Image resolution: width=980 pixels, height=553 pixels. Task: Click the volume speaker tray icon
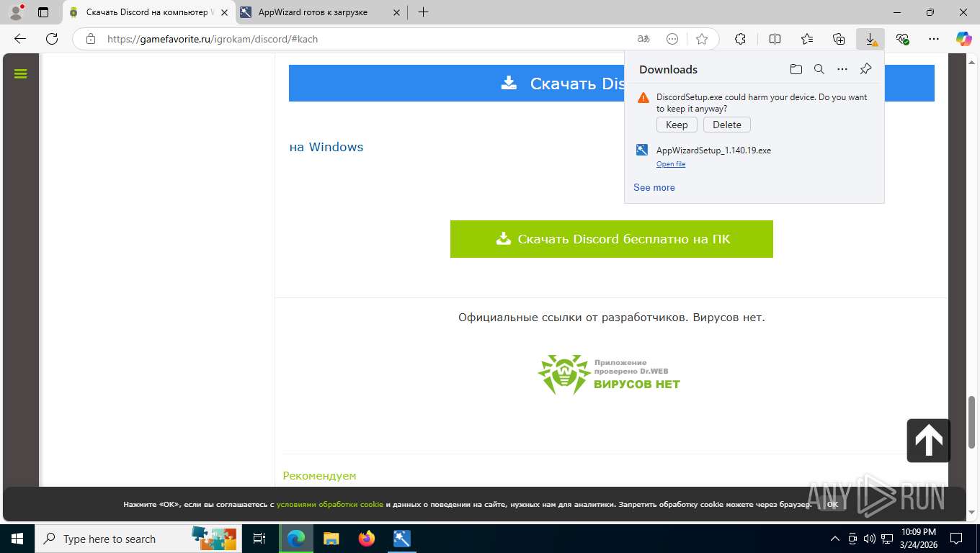coord(870,539)
